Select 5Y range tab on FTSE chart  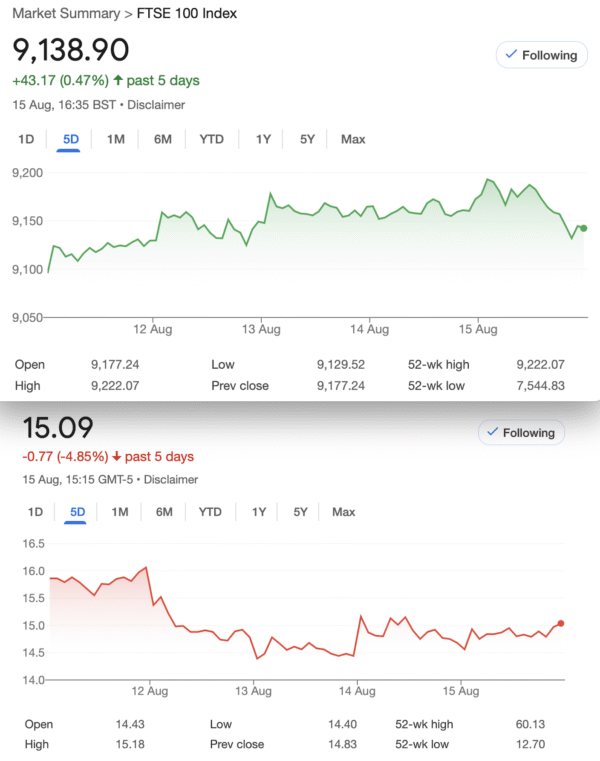coord(307,139)
